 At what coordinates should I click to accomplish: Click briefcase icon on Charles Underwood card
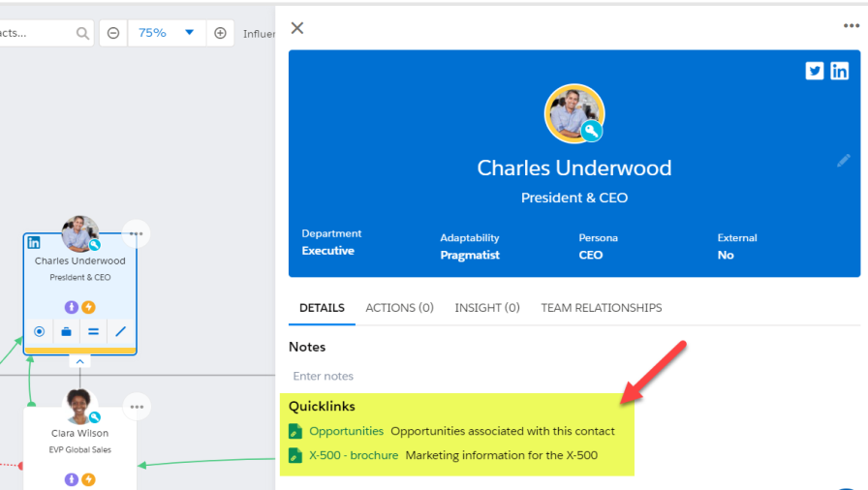click(x=67, y=332)
